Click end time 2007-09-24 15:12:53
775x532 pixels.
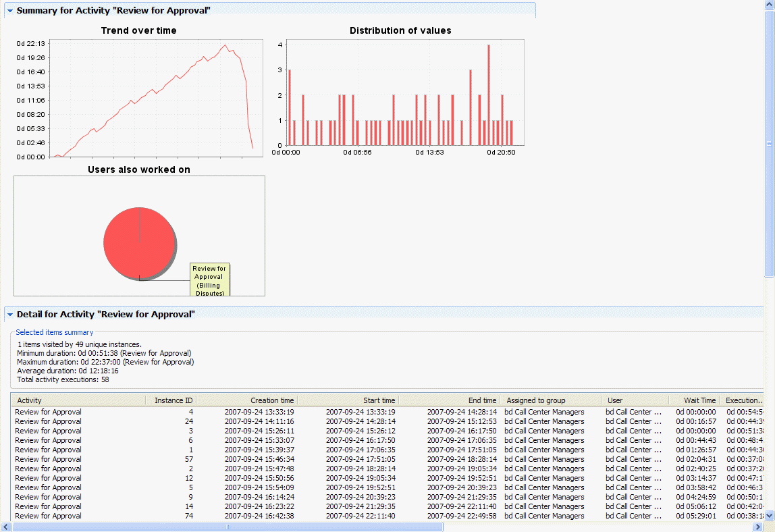tap(462, 421)
